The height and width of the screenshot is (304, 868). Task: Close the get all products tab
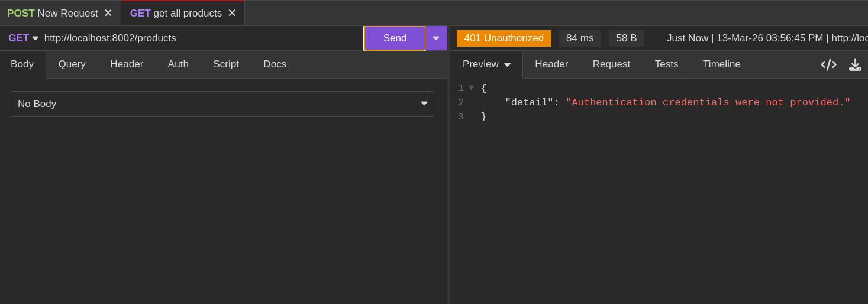pyautogui.click(x=232, y=13)
